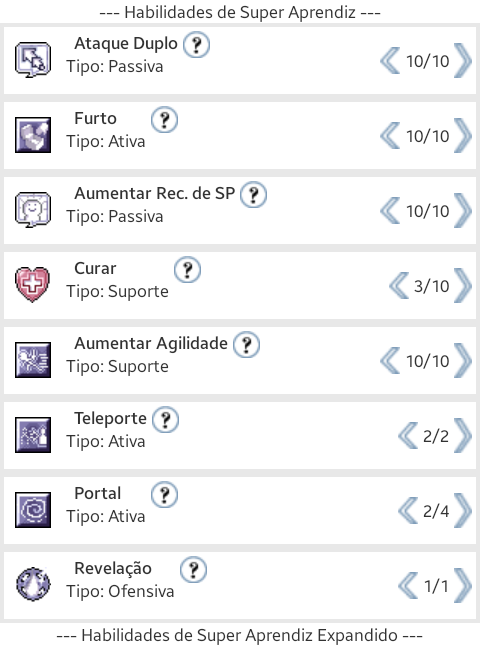Decrease Furto level with left arrow
Viewport: 480px width, 646px height.
coord(390,135)
